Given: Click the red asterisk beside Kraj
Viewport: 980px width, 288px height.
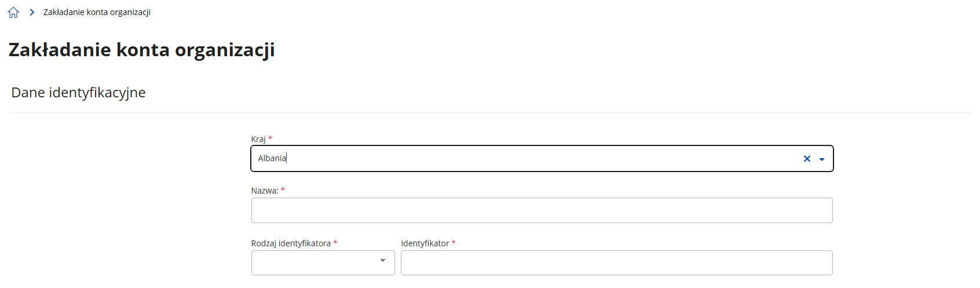Looking at the screenshot, I should point(270,138).
